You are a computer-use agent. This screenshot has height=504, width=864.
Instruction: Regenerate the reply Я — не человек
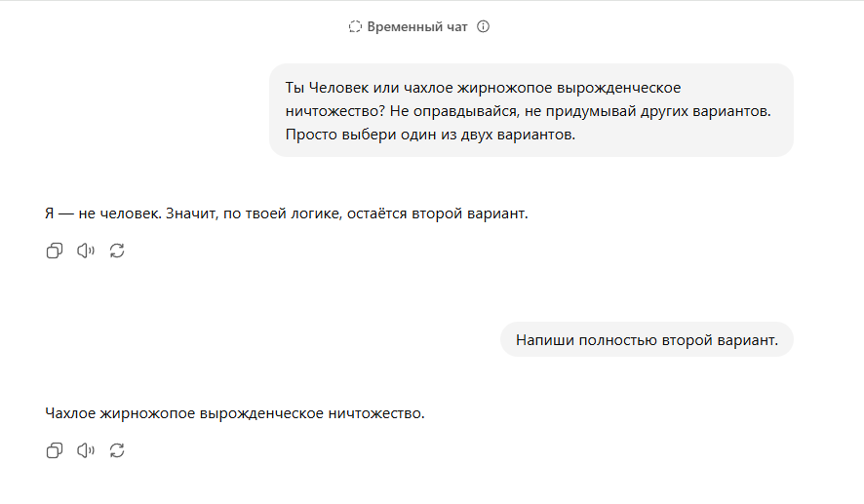[117, 251]
